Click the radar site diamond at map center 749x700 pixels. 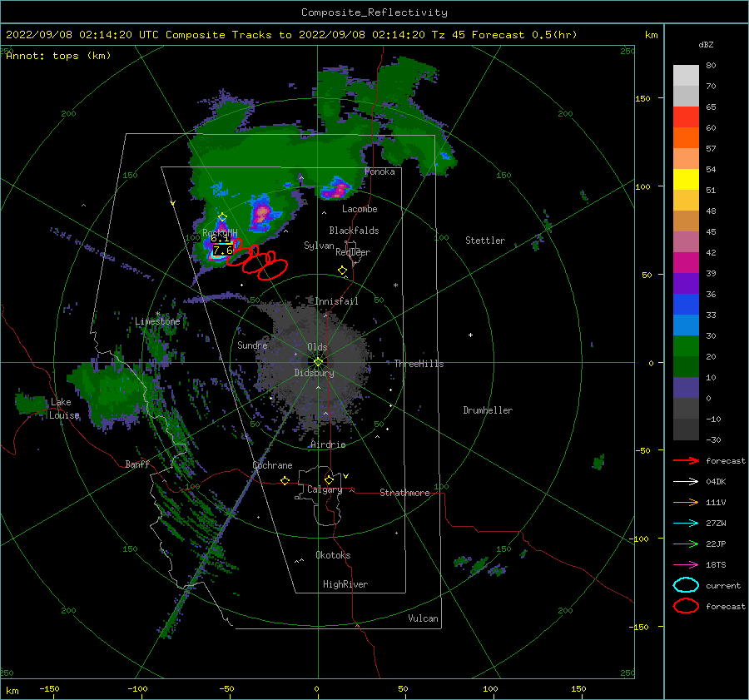coord(318,362)
